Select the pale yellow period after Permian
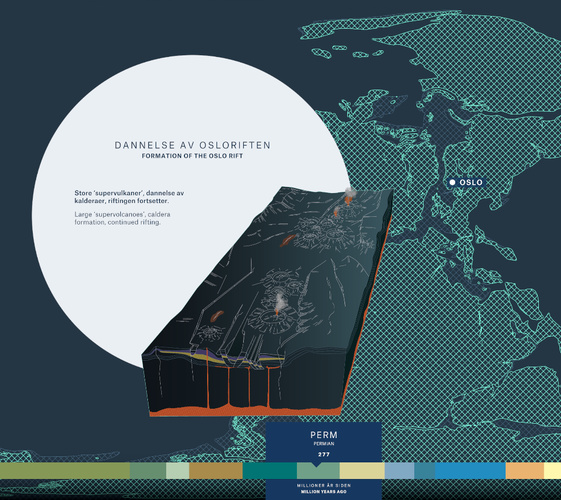Viewport: 561px width, 500px height. pyautogui.click(x=362, y=470)
